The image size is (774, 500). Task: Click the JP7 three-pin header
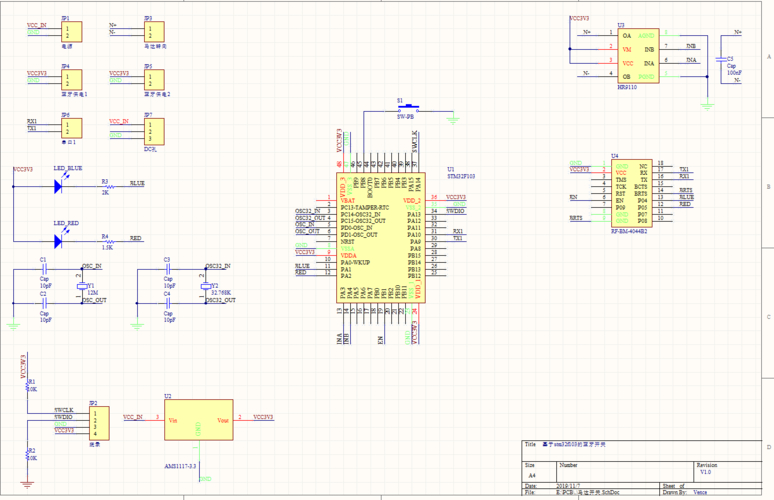[152, 131]
